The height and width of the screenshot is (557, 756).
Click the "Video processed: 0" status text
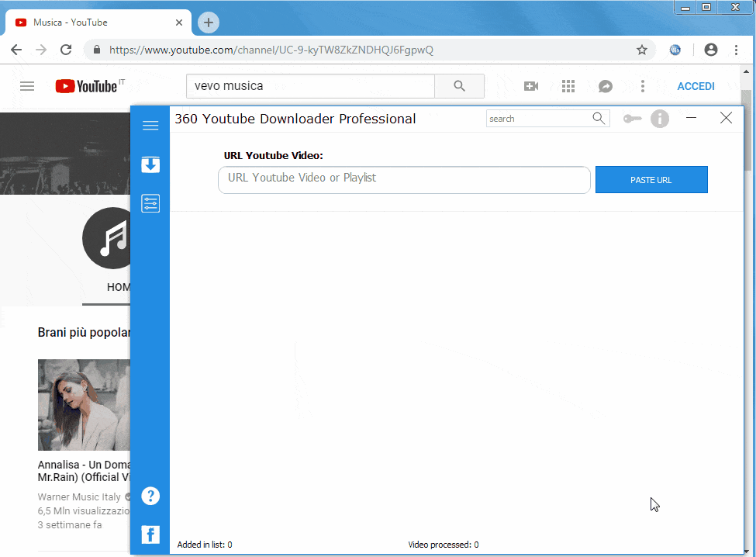coord(444,545)
